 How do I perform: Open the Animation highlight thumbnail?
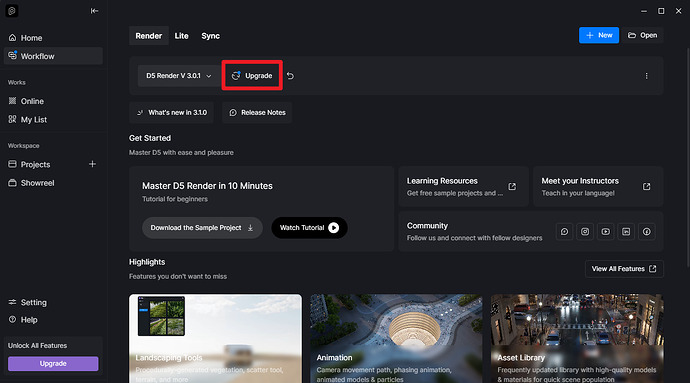[x=396, y=338]
